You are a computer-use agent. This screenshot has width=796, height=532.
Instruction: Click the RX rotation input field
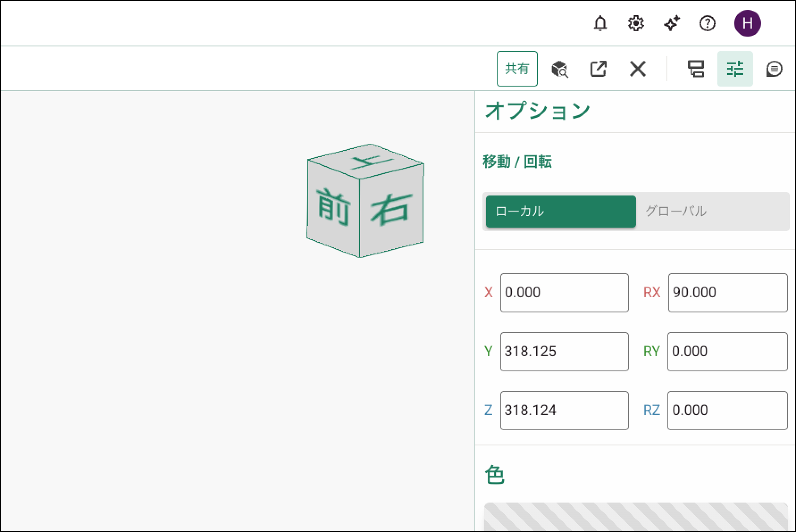point(728,293)
